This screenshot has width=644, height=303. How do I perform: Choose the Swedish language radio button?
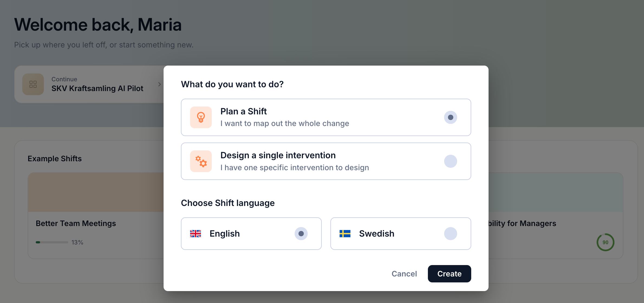[x=451, y=234]
